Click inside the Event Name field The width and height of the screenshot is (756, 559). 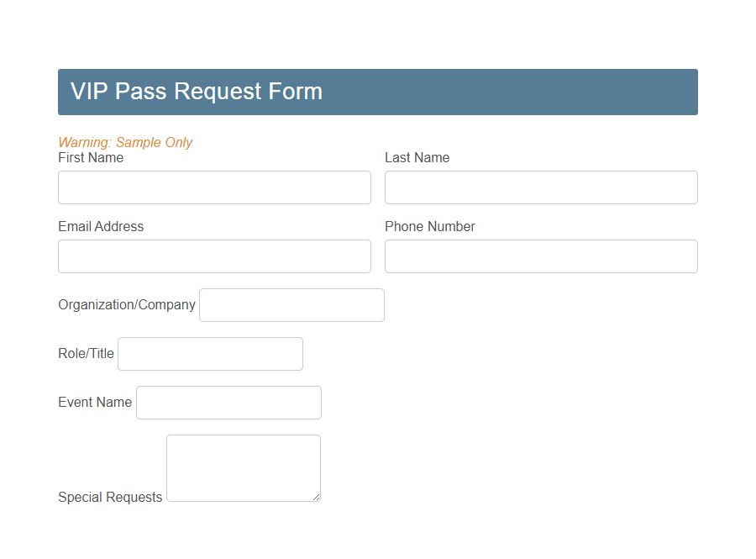[228, 402]
